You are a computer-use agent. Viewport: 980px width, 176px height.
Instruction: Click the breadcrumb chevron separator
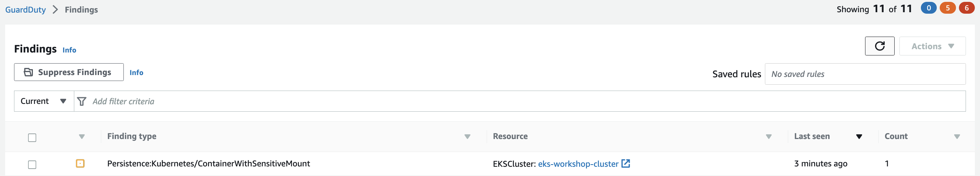pyautogui.click(x=55, y=10)
